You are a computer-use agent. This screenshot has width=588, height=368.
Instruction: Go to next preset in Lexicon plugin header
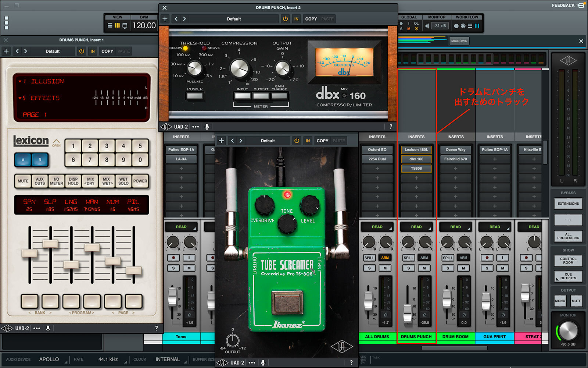click(x=26, y=51)
